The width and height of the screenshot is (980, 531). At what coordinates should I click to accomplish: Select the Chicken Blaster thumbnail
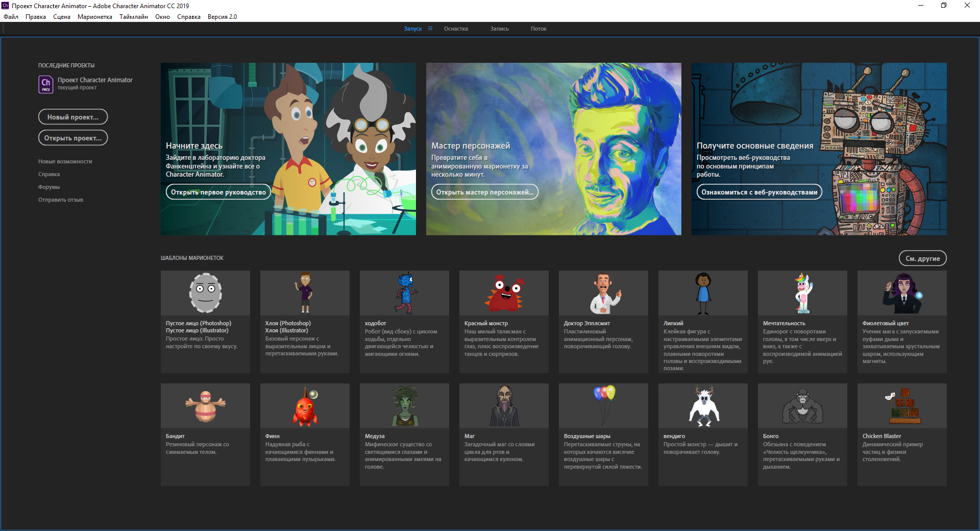pyautogui.click(x=902, y=406)
